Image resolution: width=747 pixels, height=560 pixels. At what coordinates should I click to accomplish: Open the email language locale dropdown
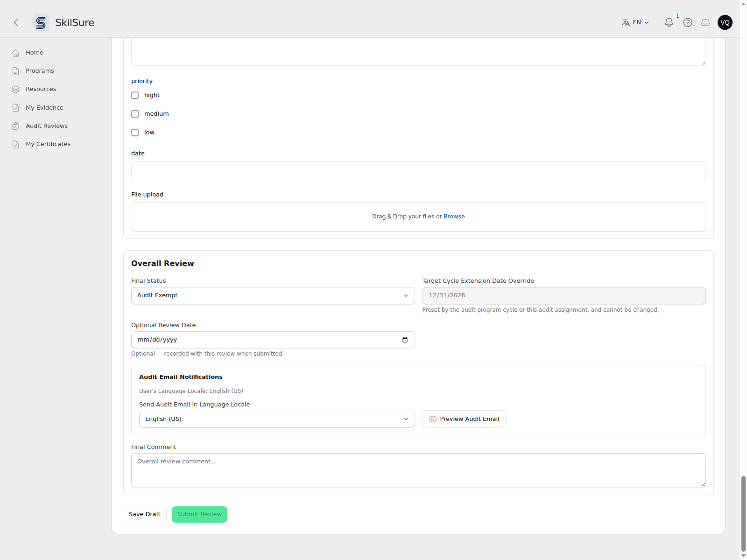tap(277, 419)
